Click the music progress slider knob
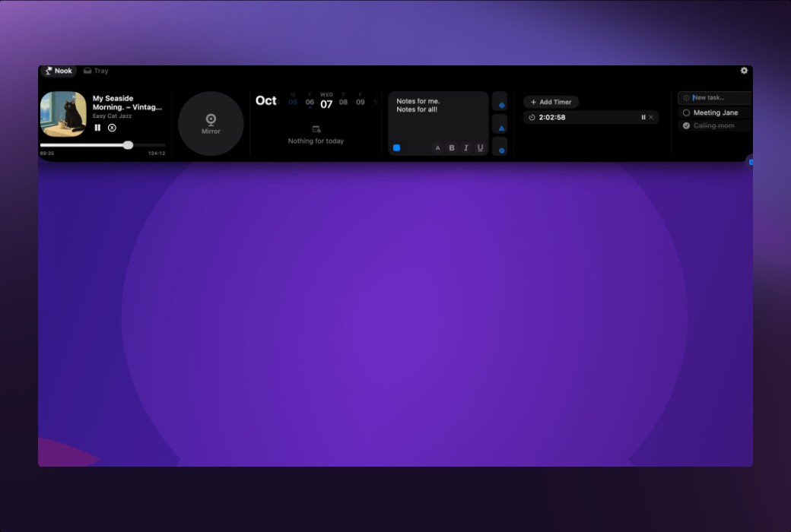The height and width of the screenshot is (532, 791). (128, 145)
